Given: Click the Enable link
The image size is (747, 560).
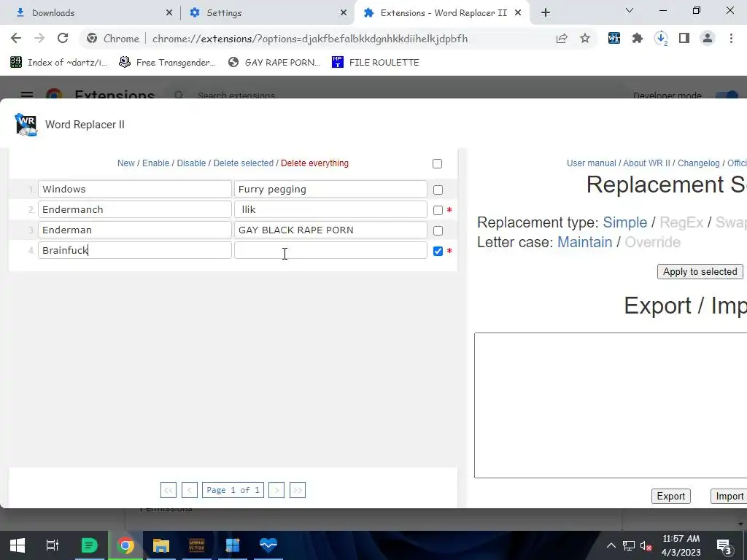Looking at the screenshot, I should pos(156,163).
